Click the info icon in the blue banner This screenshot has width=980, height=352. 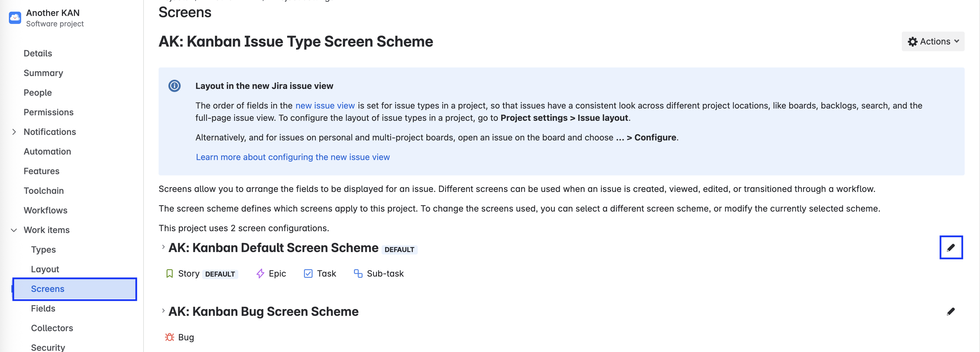tap(175, 86)
